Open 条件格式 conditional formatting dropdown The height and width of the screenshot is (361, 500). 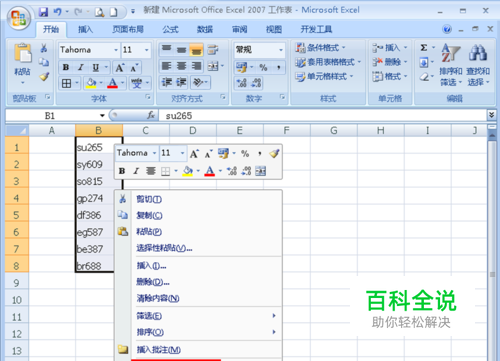pyautogui.click(x=320, y=48)
